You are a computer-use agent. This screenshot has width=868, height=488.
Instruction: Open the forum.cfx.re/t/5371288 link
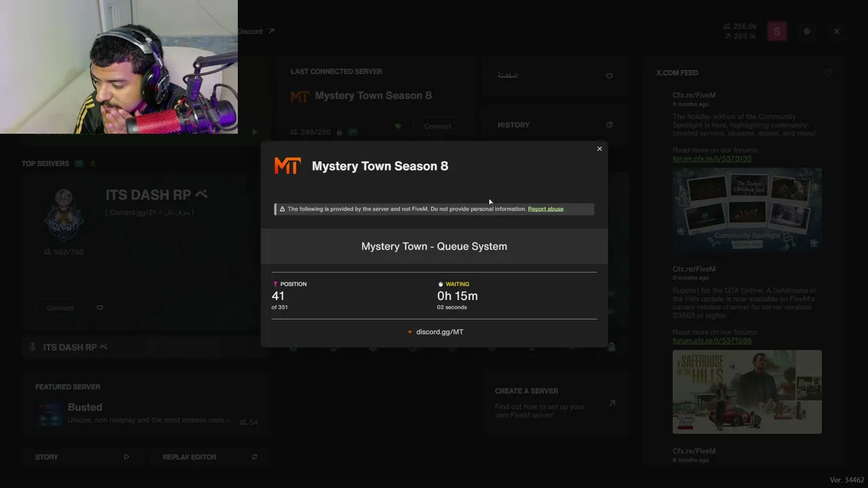click(712, 341)
